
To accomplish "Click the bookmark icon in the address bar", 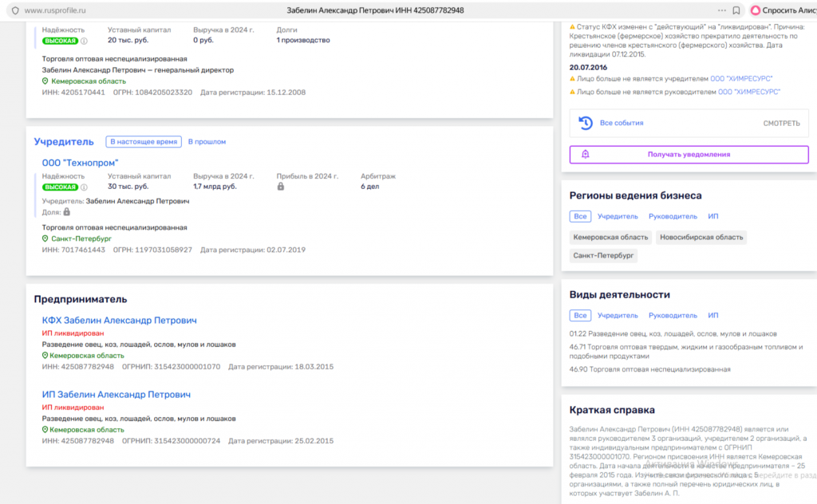I will (735, 10).
